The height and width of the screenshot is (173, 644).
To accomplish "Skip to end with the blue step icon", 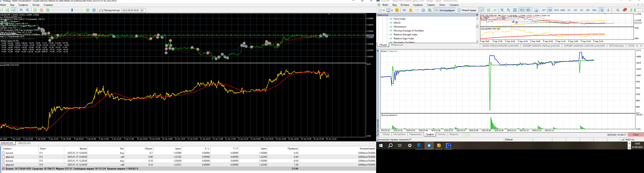I will (94, 10).
